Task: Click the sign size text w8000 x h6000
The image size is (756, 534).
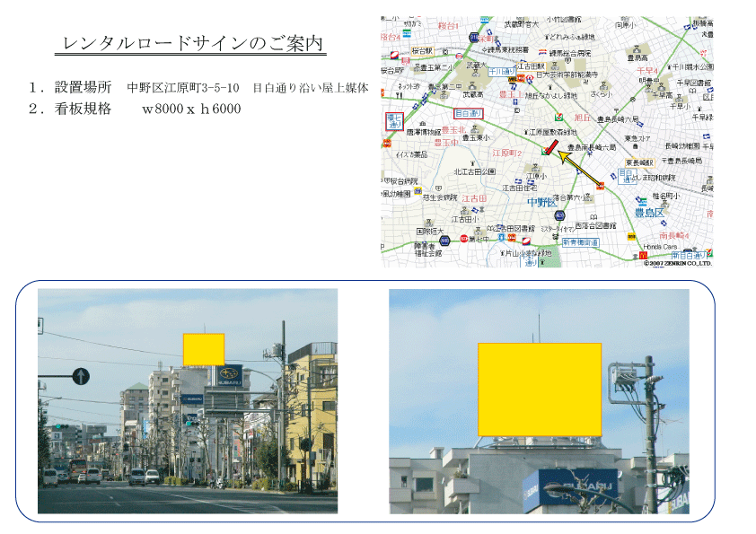Action: [191, 109]
